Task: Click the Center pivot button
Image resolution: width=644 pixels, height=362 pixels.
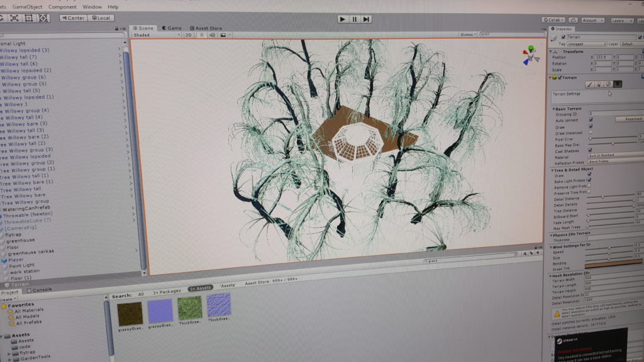Action: [74, 18]
